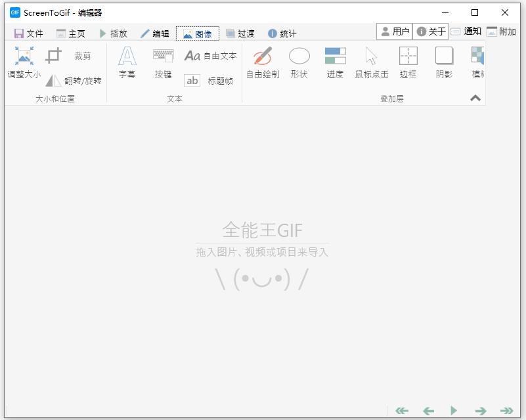Go to the previous frame arrow
526x420 pixels.
coord(428,411)
